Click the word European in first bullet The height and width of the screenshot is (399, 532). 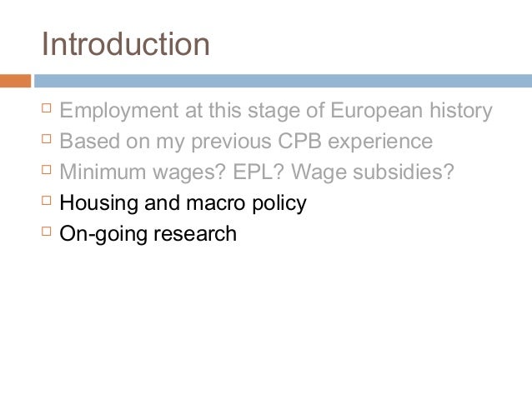[x=377, y=112]
